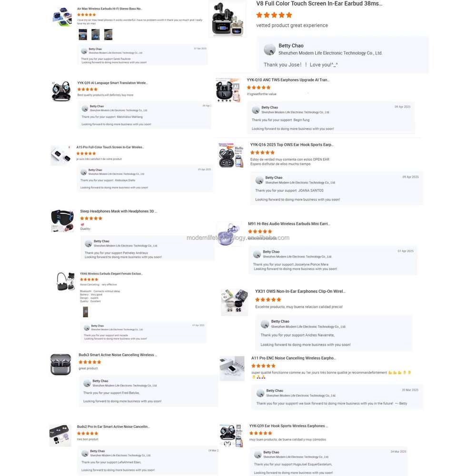Open the YYK-Q10 ANC TWS Earphones link
Viewport: 476px width, 476px height.
pos(288,80)
